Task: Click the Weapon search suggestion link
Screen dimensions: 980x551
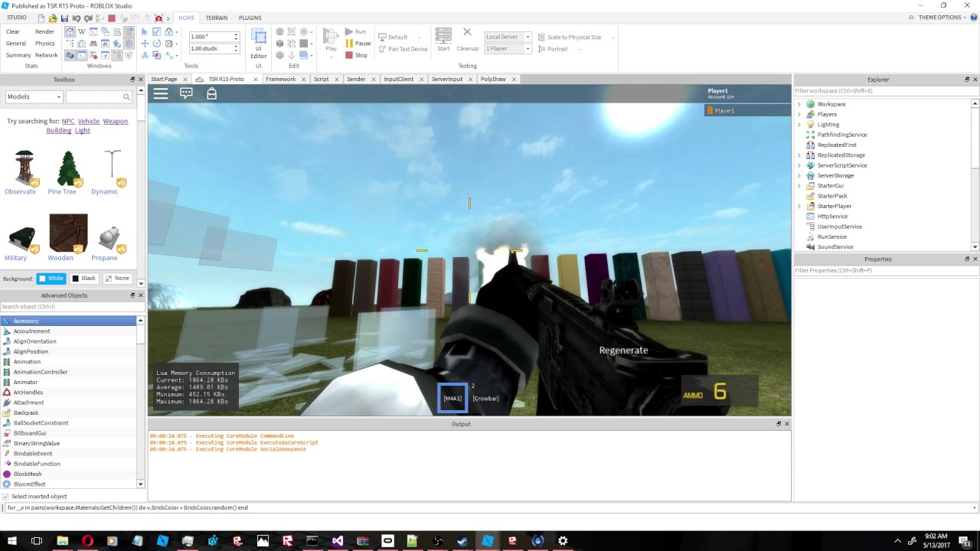Action: 116,121
